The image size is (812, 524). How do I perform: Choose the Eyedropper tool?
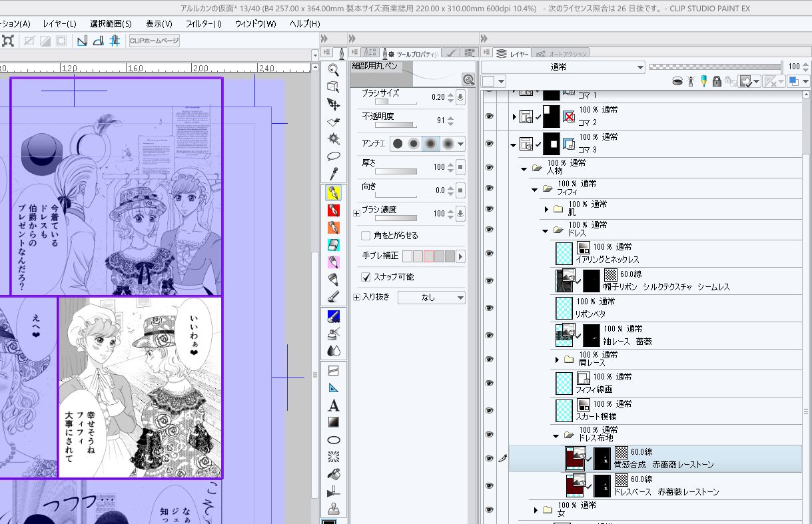pyautogui.click(x=334, y=174)
